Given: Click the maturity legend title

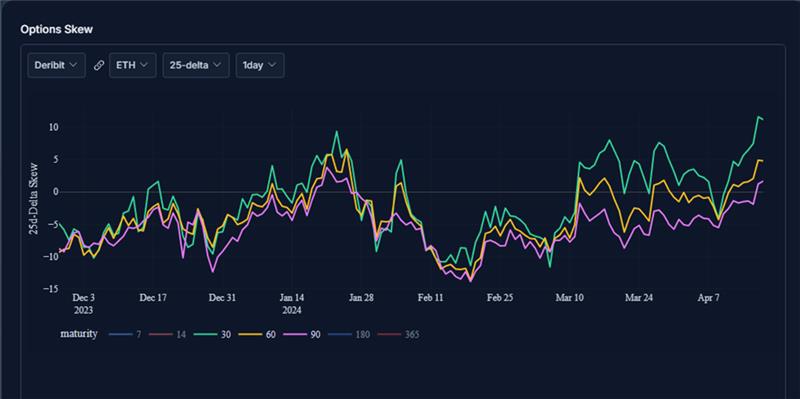Looking at the screenshot, I should tap(79, 334).
